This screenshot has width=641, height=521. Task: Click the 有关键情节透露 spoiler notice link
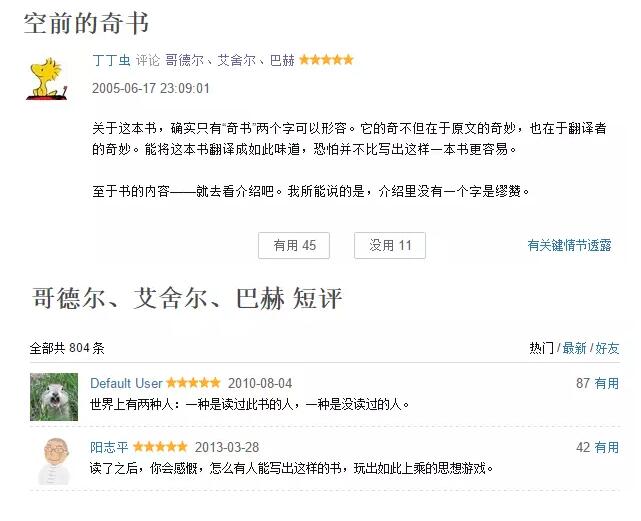pyautogui.click(x=569, y=245)
